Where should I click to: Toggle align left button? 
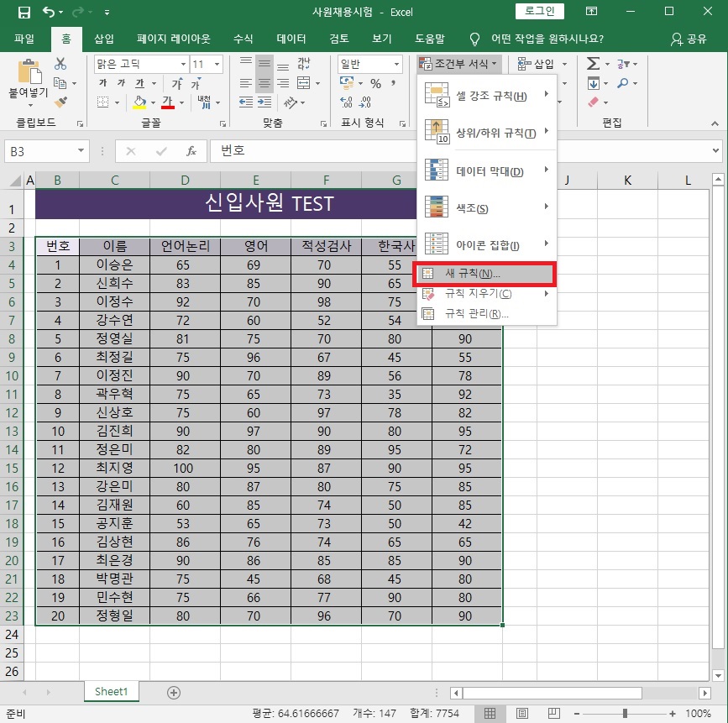246,84
